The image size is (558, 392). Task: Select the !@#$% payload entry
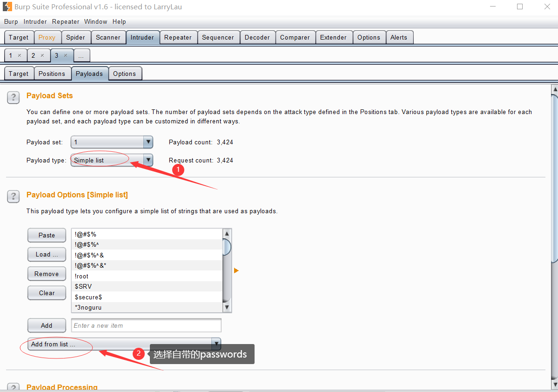coord(147,234)
